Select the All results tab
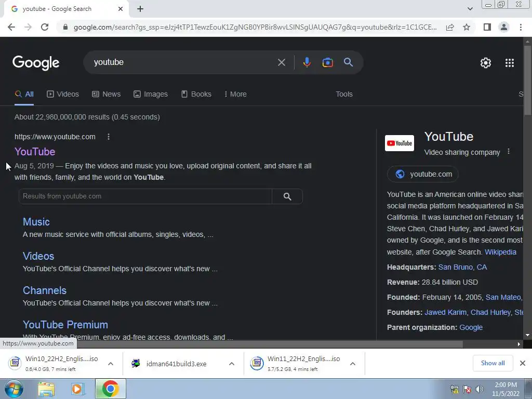 (24, 95)
